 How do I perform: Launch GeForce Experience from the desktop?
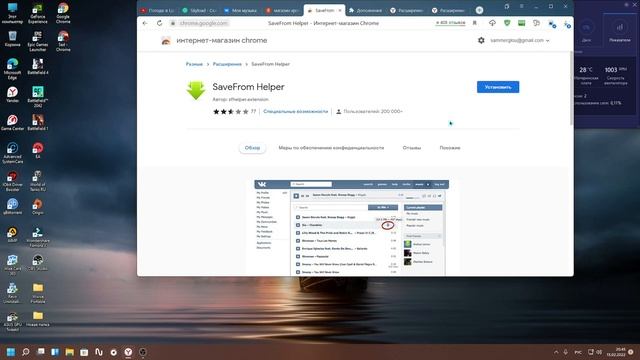(38, 13)
